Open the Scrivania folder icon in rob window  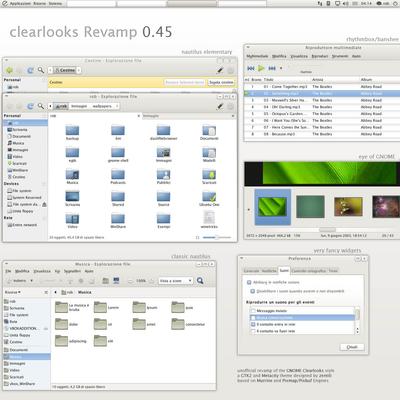point(72,197)
